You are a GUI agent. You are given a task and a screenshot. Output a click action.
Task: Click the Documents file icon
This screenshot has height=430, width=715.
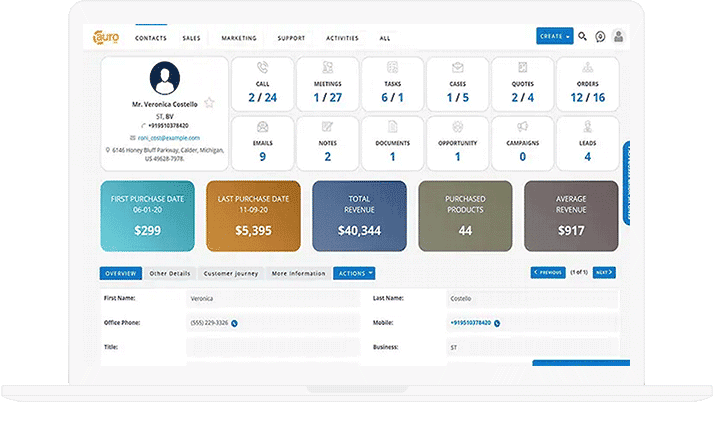click(x=392, y=127)
